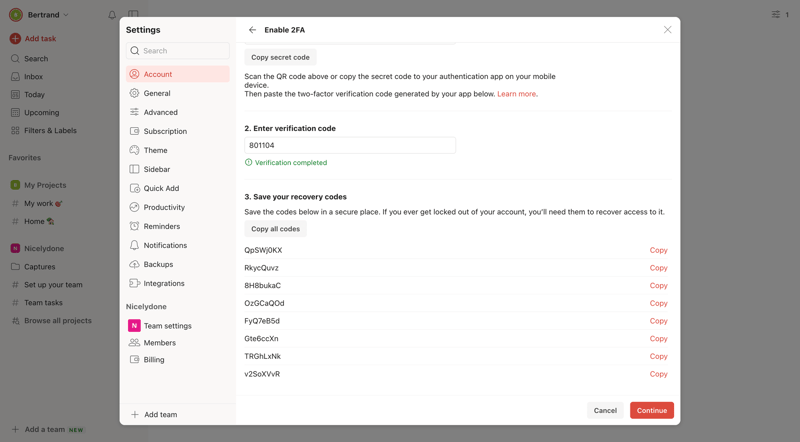Click the Reminders alarm clock icon
The width and height of the screenshot is (800, 442).
click(134, 226)
